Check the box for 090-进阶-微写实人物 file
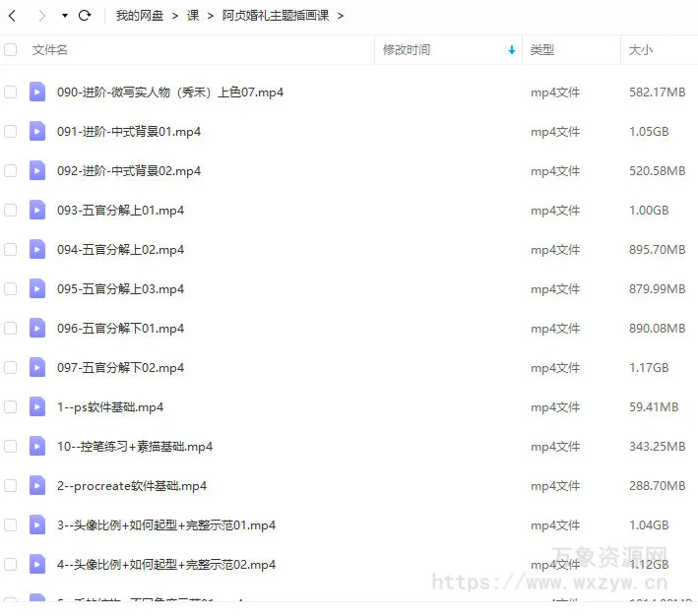This screenshot has height=616, width=698. (x=11, y=92)
